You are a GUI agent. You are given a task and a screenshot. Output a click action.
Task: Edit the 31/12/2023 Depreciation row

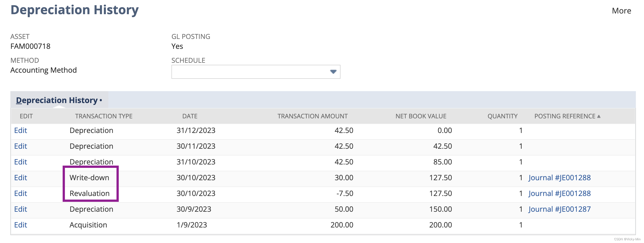click(x=21, y=130)
